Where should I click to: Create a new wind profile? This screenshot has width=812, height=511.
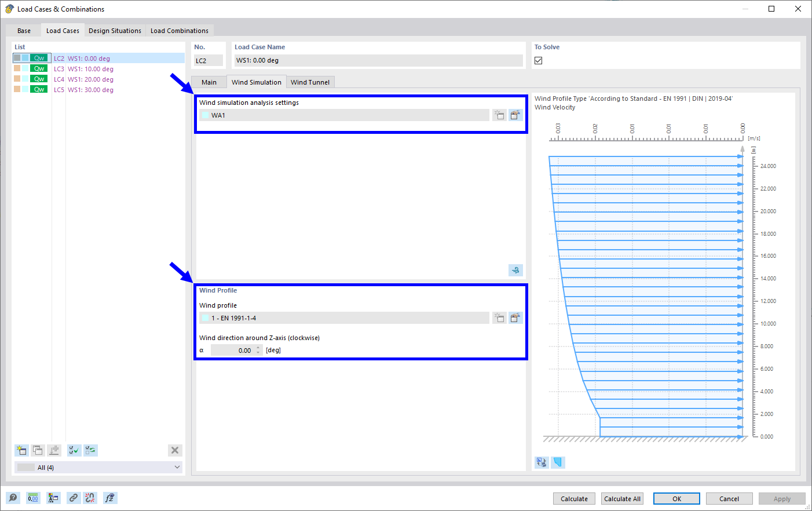pyautogui.click(x=499, y=317)
